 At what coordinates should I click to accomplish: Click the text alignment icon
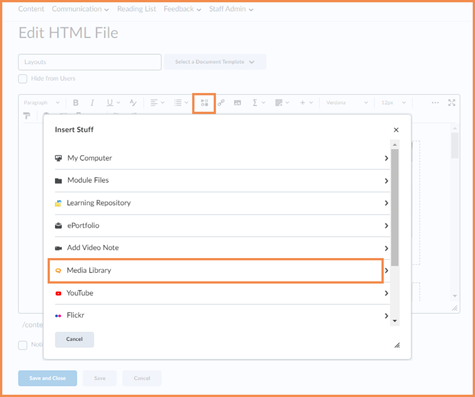tap(154, 103)
